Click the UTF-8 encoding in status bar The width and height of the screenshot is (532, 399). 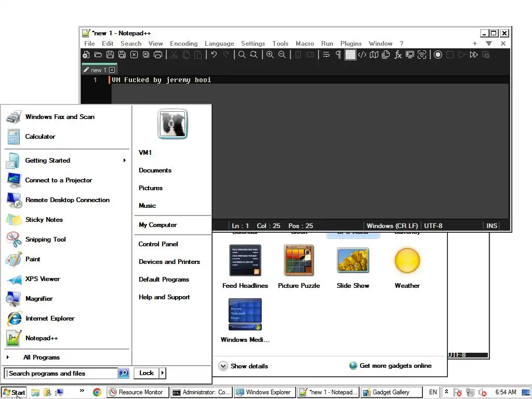click(433, 225)
